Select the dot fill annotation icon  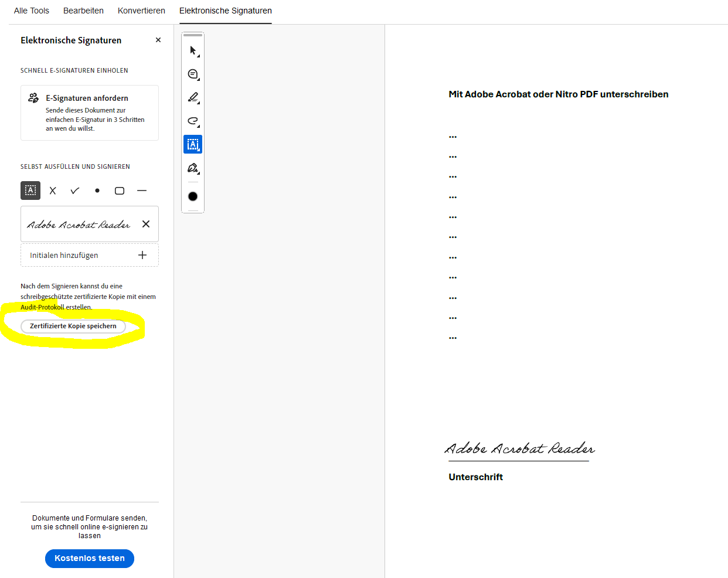97,191
